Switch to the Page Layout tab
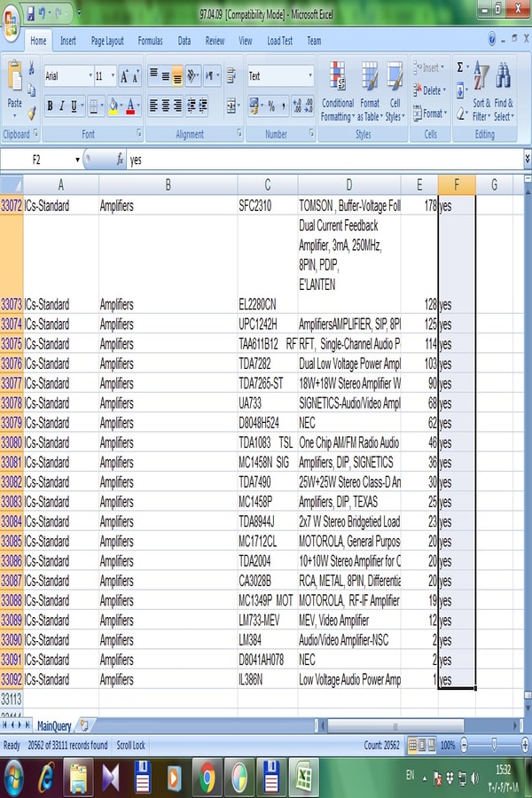Image resolution: width=532 pixels, height=798 pixels. pyautogui.click(x=107, y=41)
